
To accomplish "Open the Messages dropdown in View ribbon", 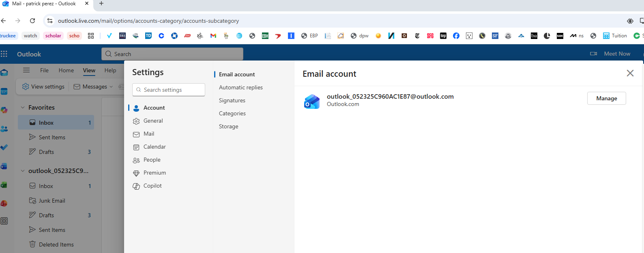I will pyautogui.click(x=93, y=86).
